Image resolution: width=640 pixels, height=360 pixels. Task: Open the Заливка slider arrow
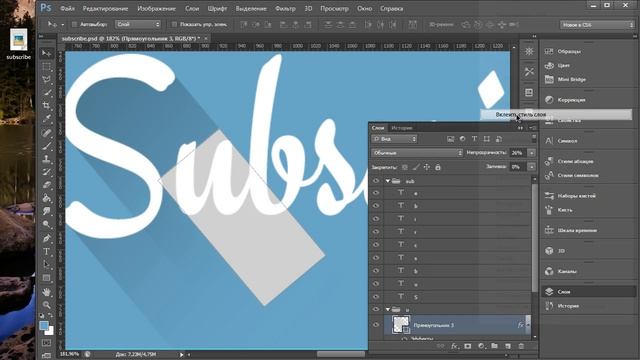click(531, 167)
